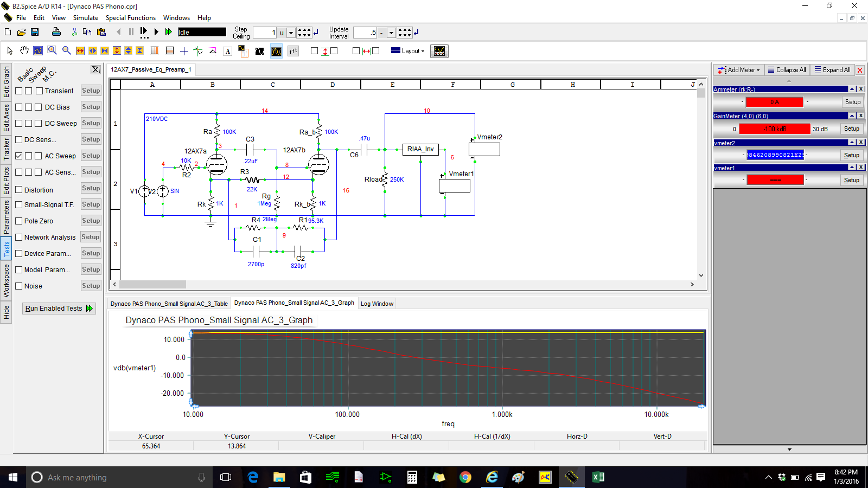Enable the Distortion test checkbox
Image resolution: width=868 pixels, height=488 pixels.
coord(19,190)
